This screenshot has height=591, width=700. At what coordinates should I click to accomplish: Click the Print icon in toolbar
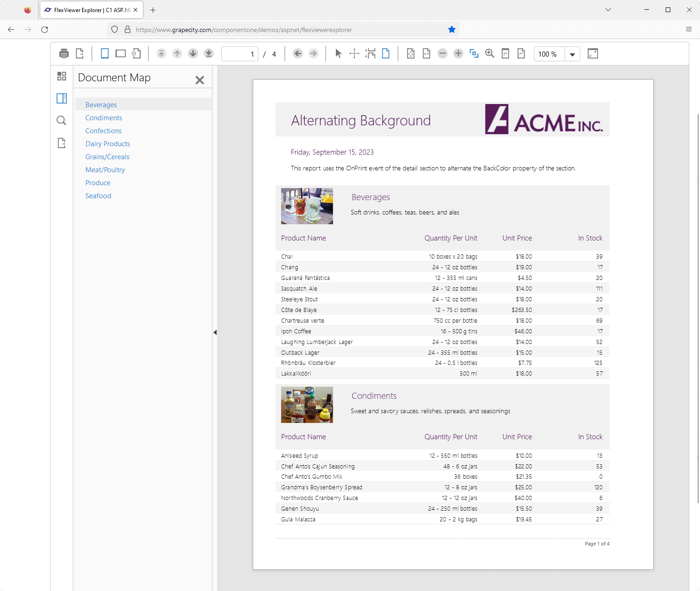(x=64, y=54)
